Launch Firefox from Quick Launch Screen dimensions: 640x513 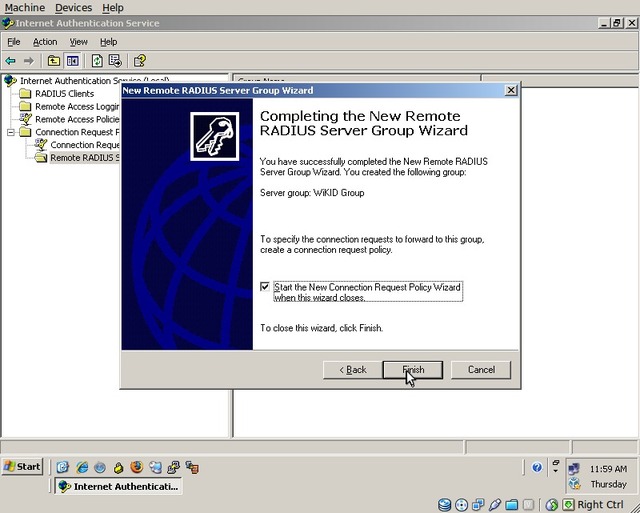(x=136, y=467)
